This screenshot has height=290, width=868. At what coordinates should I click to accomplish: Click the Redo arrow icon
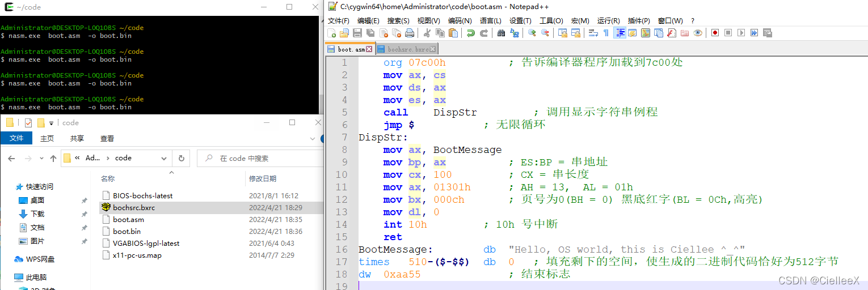pos(484,33)
